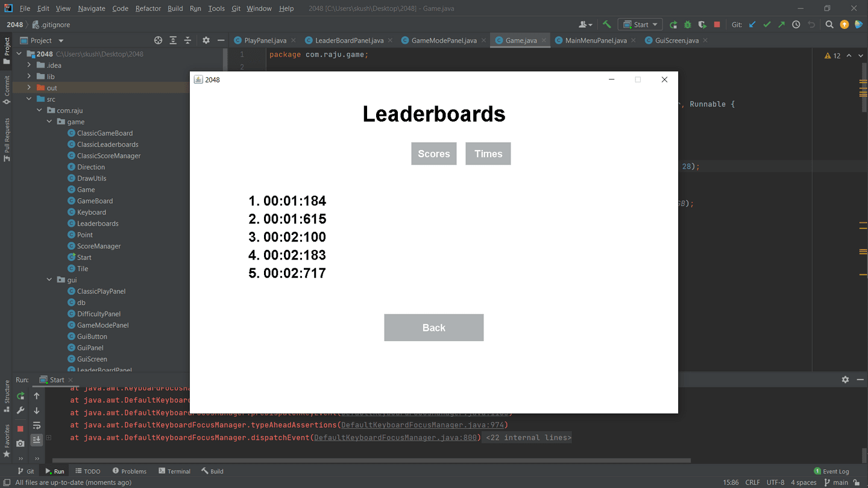Viewport: 868px width, 488px height.
Task: Run Start with Coverage icon
Action: 702,25
